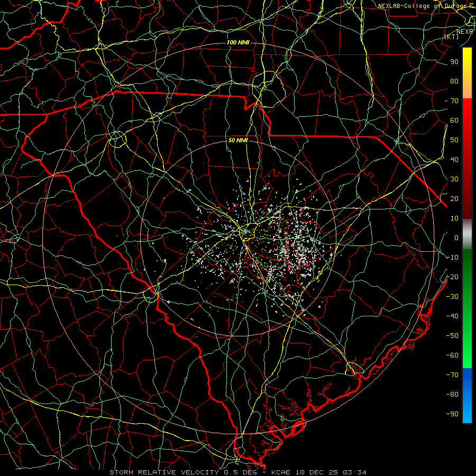The image size is (476, 476).
Task: Select the -90 value on velocity scale
Action: 452,414
